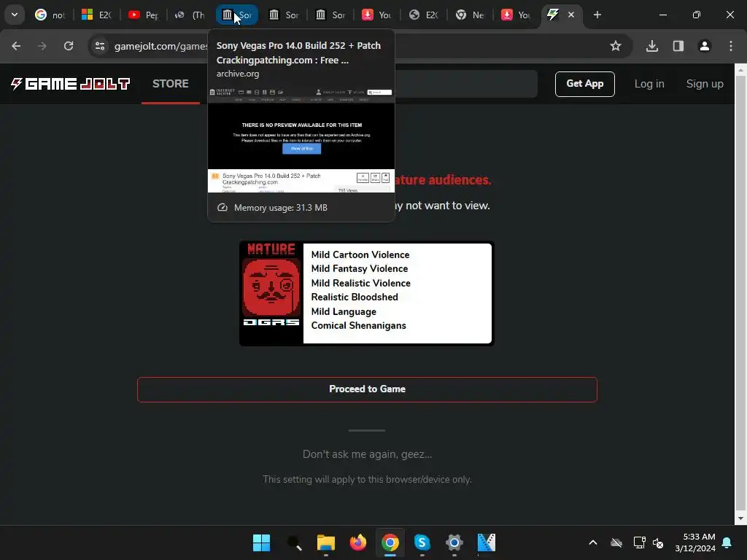Viewport: 747px width, 560px height.
Task: Click Sign up link
Action: (705, 84)
